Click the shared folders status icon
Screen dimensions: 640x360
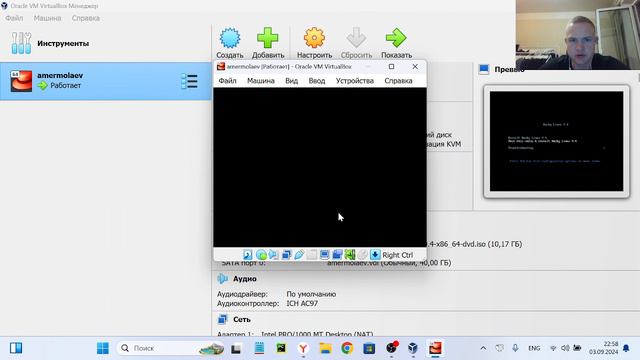312,255
